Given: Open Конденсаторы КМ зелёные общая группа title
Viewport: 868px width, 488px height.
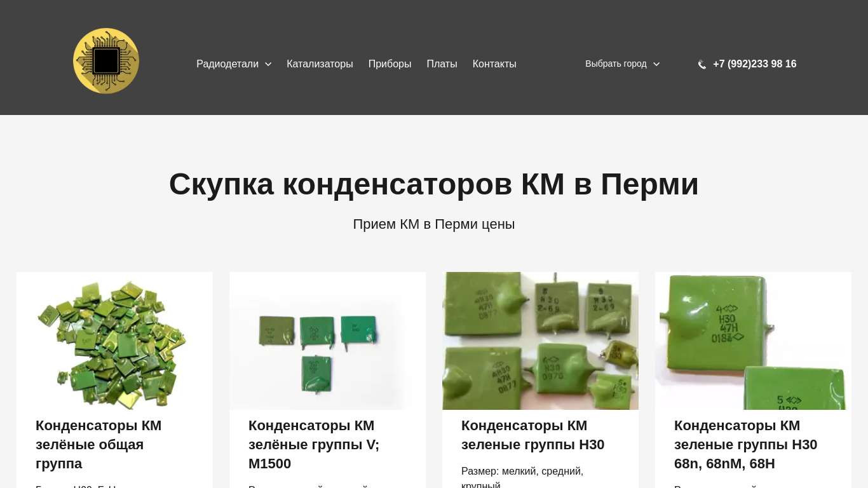Looking at the screenshot, I should click(98, 444).
